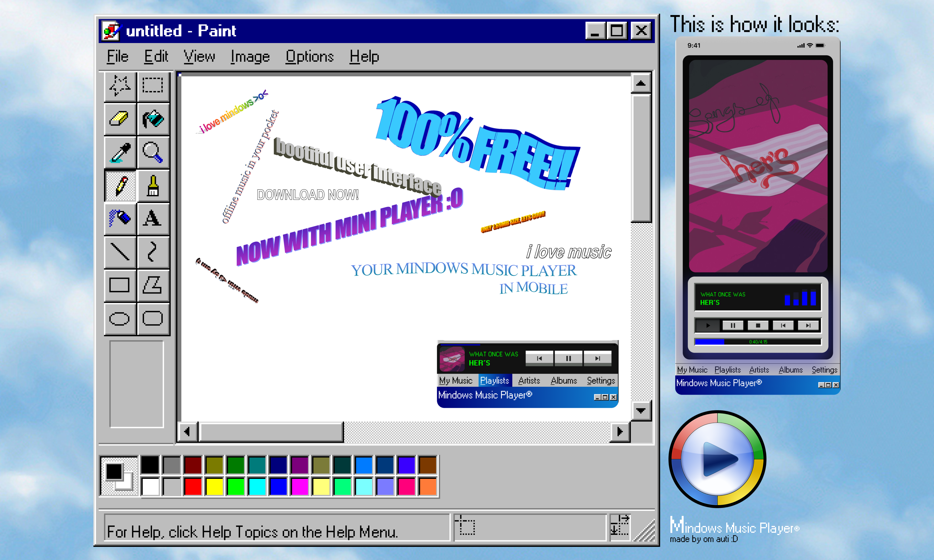Click next track on phone player
This screenshot has width=934, height=560.
pos(808,325)
